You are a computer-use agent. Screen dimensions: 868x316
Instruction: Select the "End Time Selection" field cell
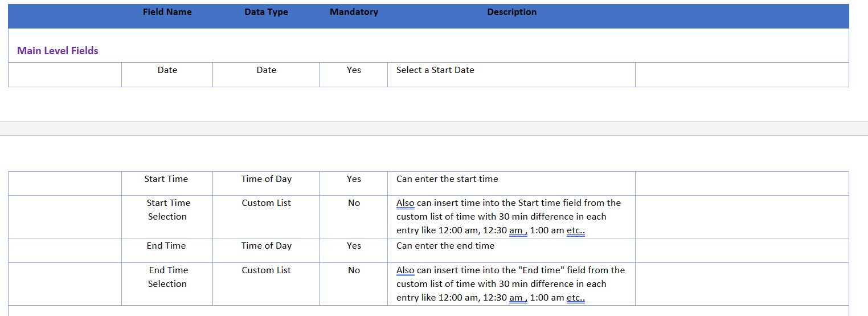click(x=167, y=277)
